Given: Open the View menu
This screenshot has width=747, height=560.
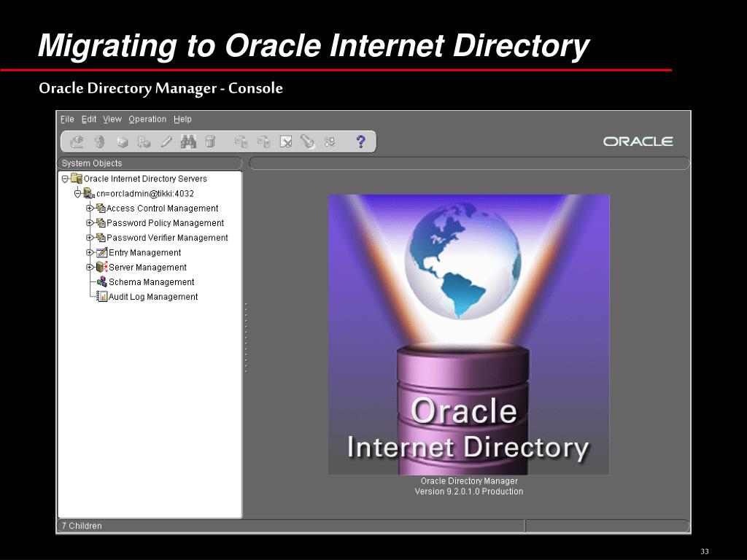Looking at the screenshot, I should (x=112, y=119).
